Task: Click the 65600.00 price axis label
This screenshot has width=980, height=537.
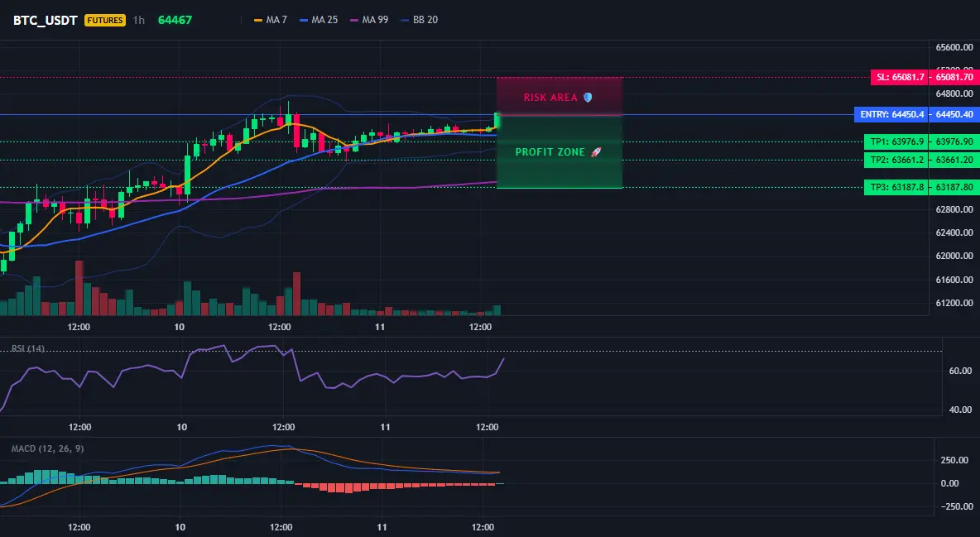Action: point(954,47)
